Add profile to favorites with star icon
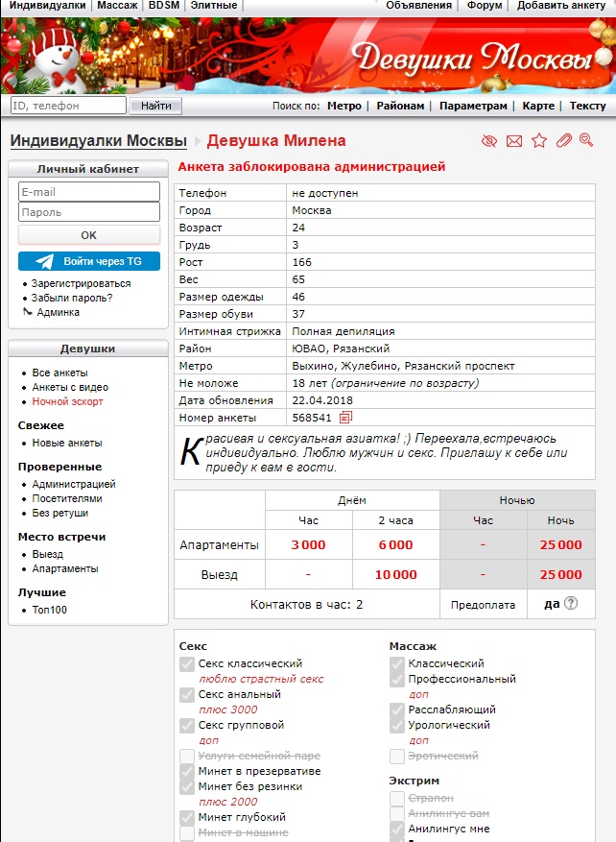Screen dimensions: 616x842 coord(539,141)
